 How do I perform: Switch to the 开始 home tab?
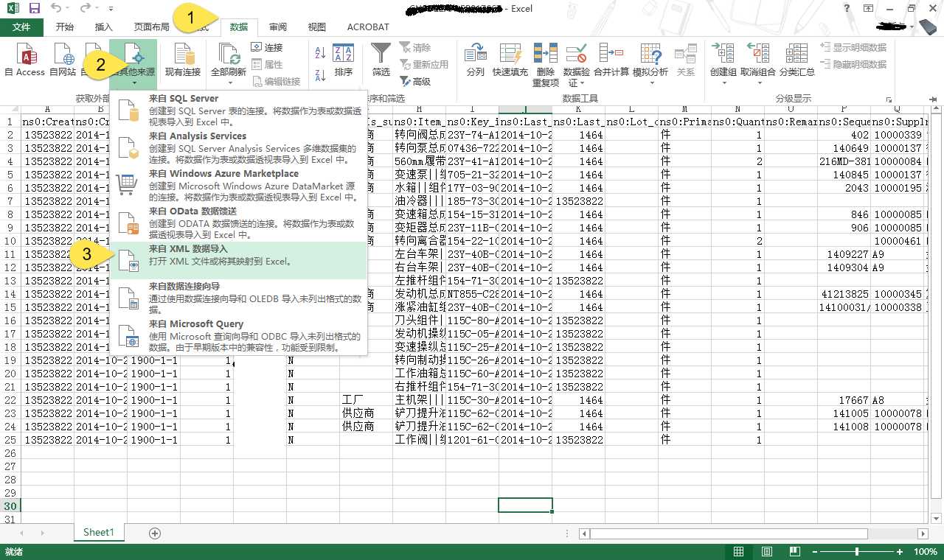(x=65, y=27)
